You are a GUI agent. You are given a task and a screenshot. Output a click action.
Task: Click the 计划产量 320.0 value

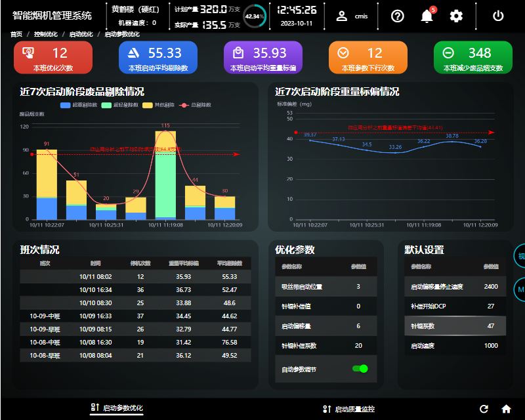tap(214, 9)
